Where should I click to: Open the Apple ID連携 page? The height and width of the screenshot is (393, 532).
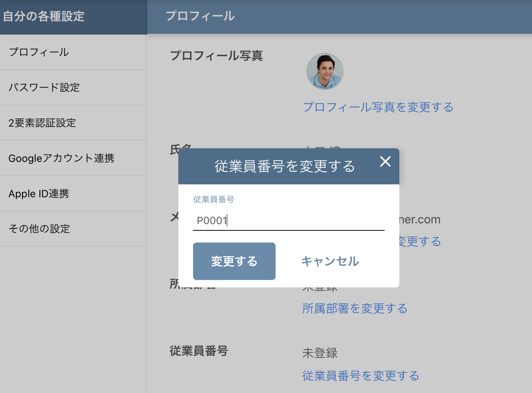click(39, 193)
